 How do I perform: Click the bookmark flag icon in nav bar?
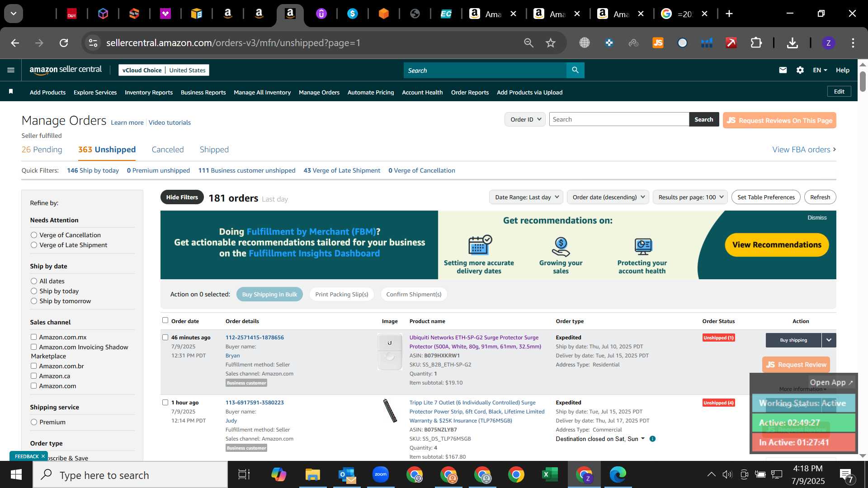pos(11,92)
